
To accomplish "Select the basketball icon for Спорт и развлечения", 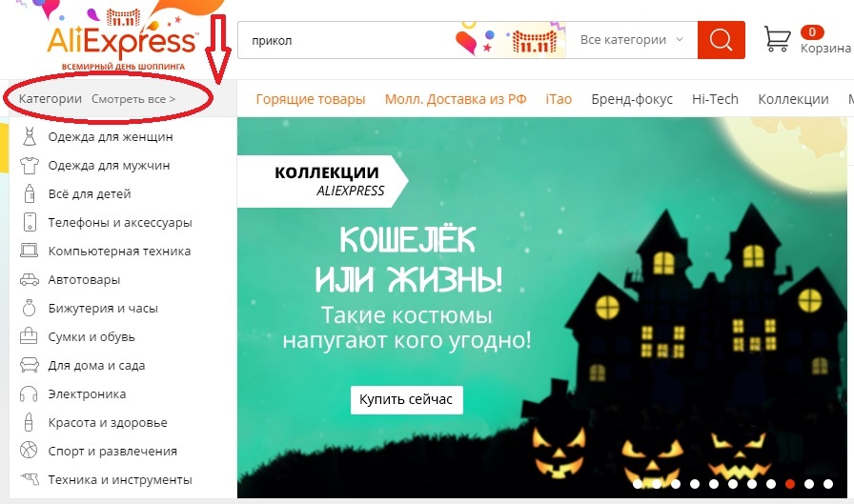I will 29,451.
